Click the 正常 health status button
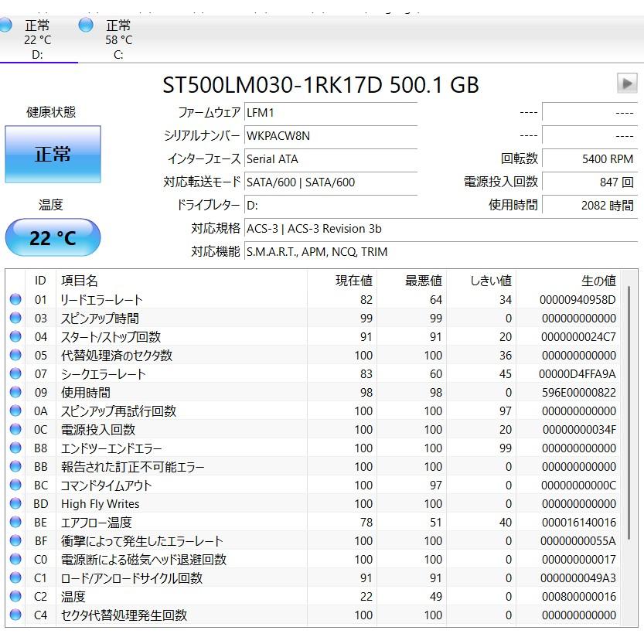The width and height of the screenshot is (644, 644). pyautogui.click(x=53, y=154)
